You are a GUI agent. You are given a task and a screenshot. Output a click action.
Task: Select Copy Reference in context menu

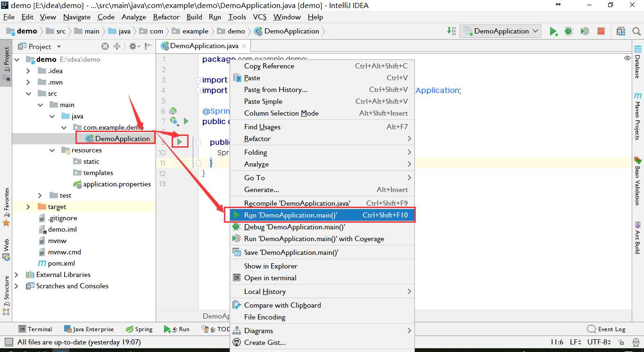click(x=322, y=66)
